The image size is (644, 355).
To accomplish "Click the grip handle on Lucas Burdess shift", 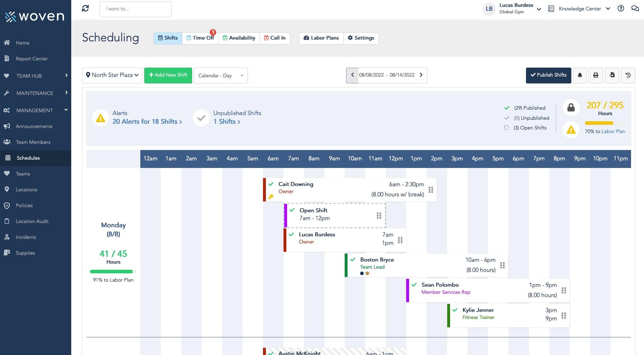I will [x=400, y=240].
